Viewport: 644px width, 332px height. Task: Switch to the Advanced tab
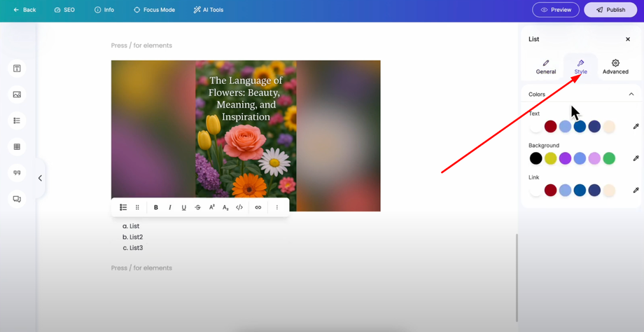click(615, 67)
